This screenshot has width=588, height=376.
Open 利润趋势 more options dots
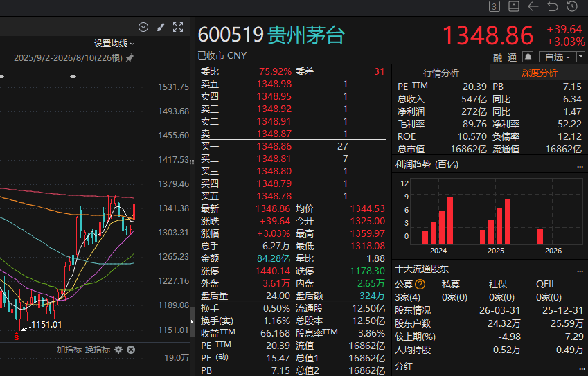(580, 166)
